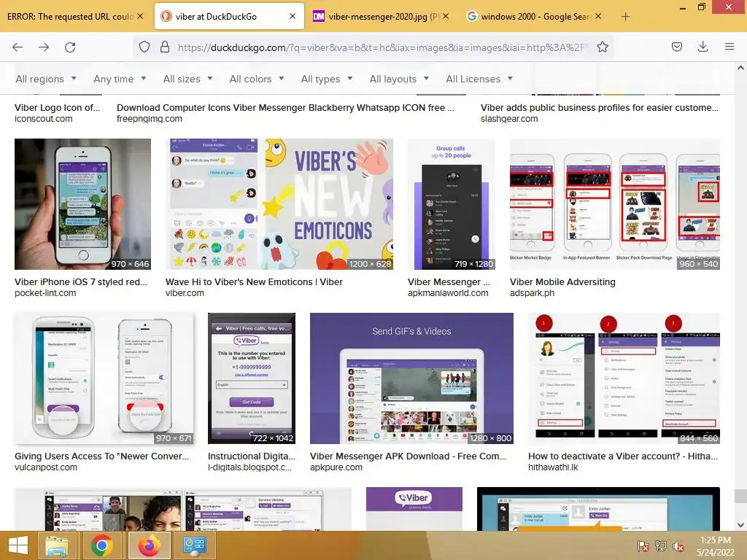Expand the All types filter

(x=327, y=79)
